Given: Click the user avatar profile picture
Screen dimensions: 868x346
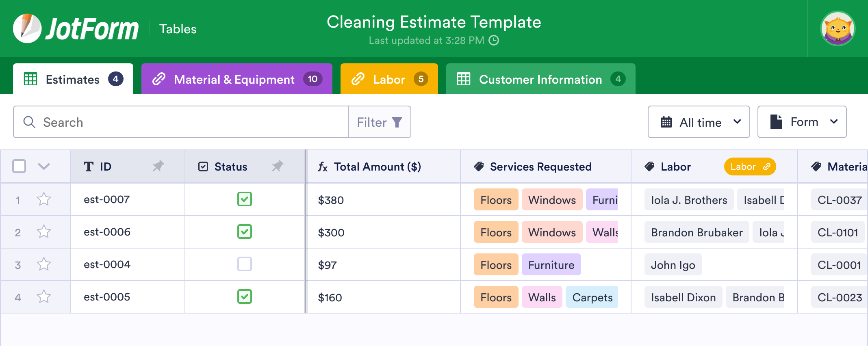Looking at the screenshot, I should click(x=838, y=28).
